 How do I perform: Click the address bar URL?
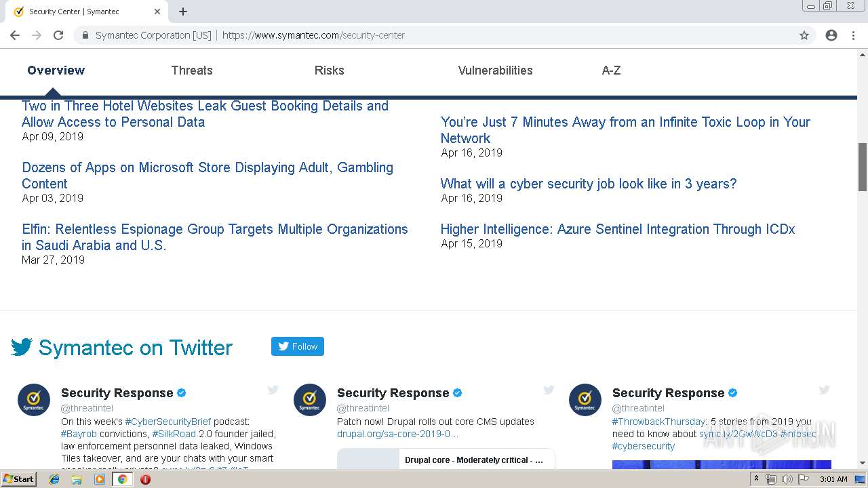click(313, 35)
